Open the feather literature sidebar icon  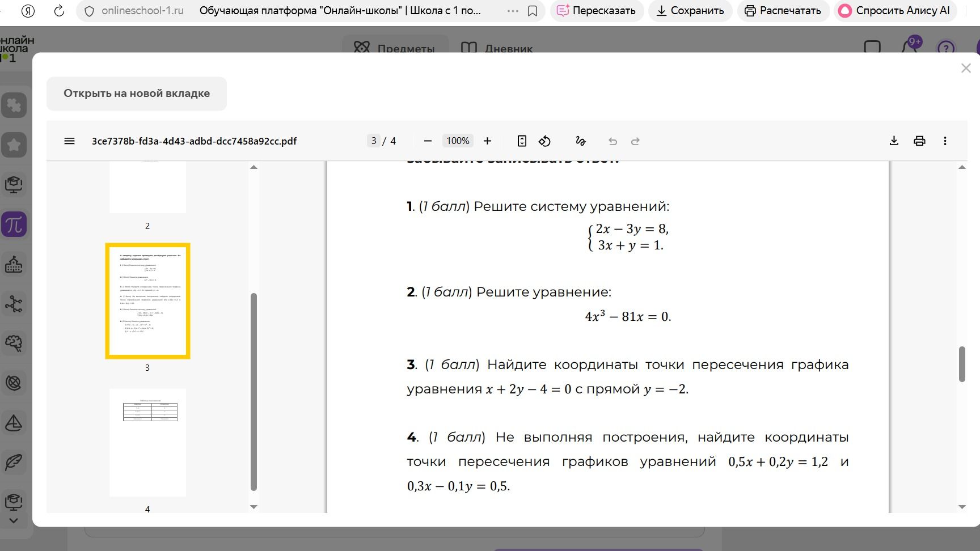[14, 463]
